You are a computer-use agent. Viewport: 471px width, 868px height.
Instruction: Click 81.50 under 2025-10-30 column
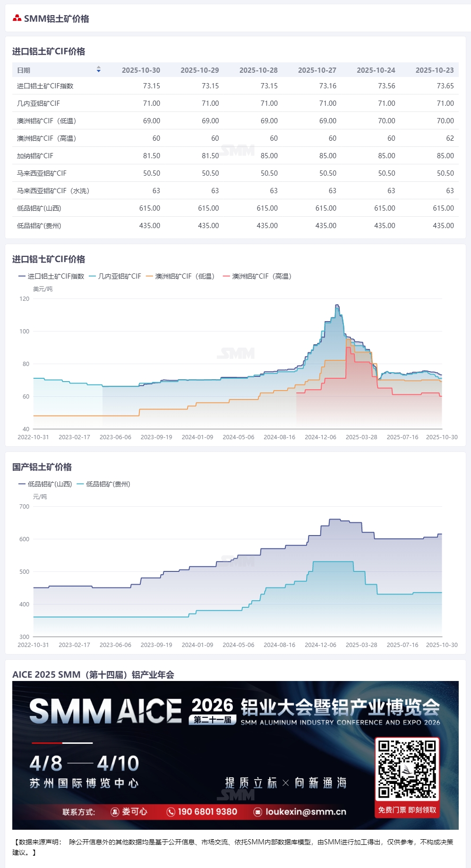tap(152, 156)
